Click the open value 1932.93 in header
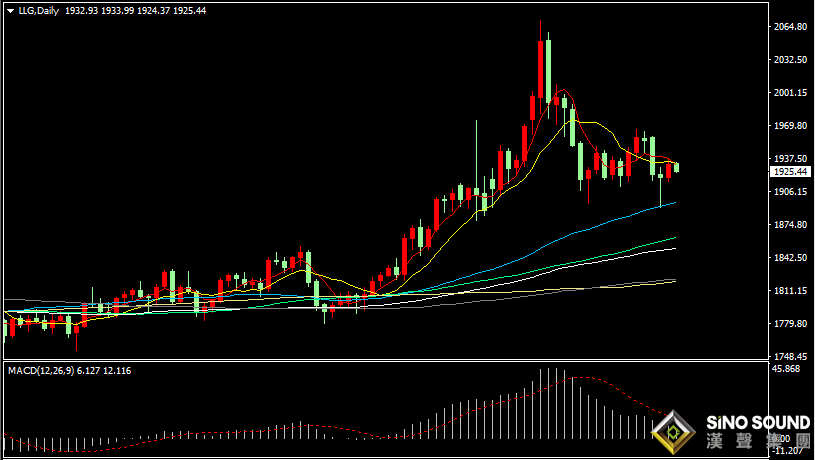Viewport: 815px width, 460px height. (x=82, y=10)
